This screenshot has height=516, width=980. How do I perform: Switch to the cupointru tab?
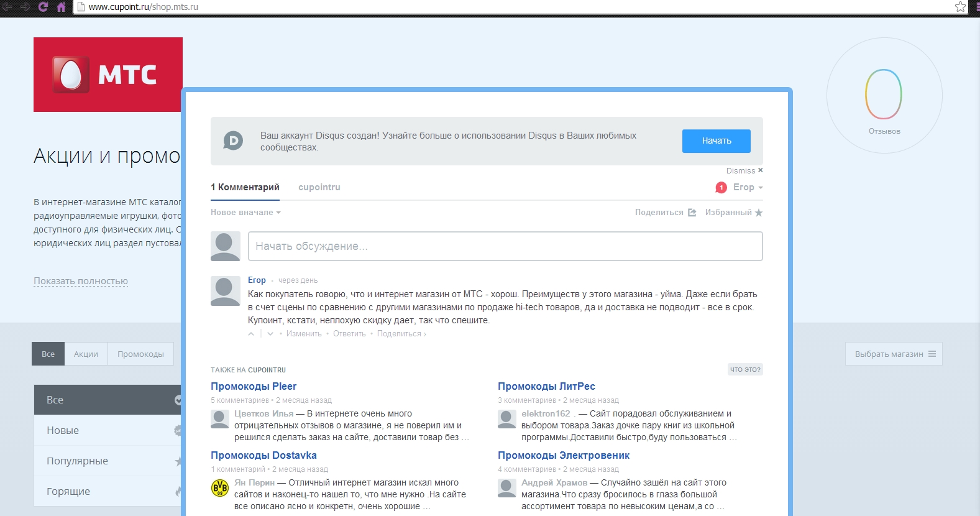(319, 187)
